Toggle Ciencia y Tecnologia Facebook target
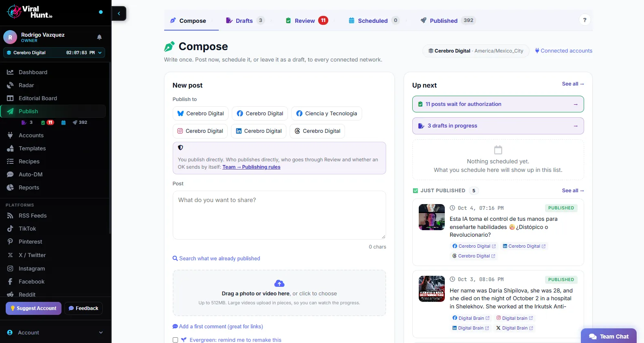The width and height of the screenshot is (644, 343). (x=326, y=113)
